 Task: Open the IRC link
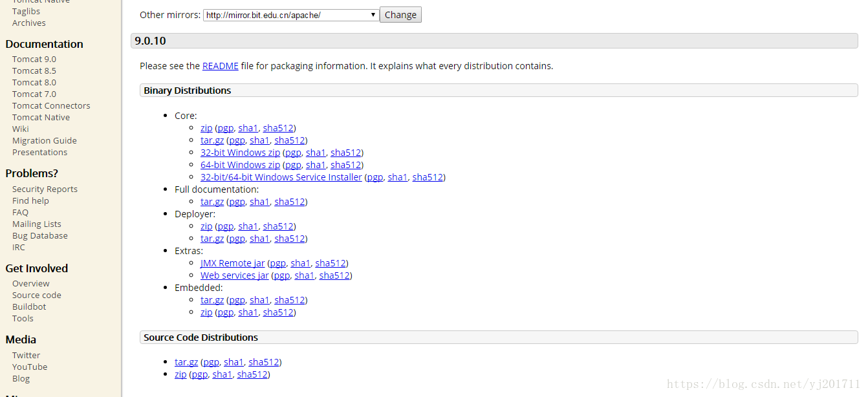click(x=19, y=247)
